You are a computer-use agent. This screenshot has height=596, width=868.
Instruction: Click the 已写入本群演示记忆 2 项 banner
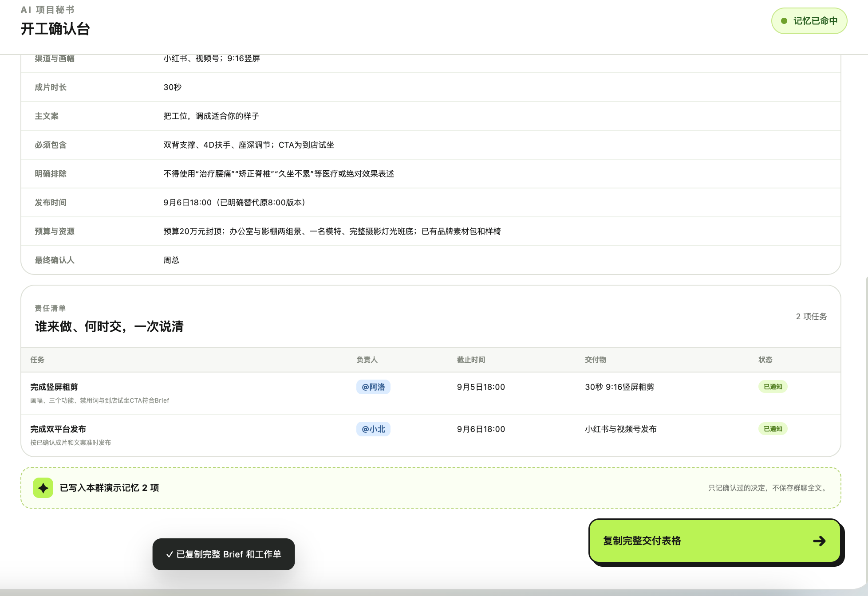click(x=430, y=488)
